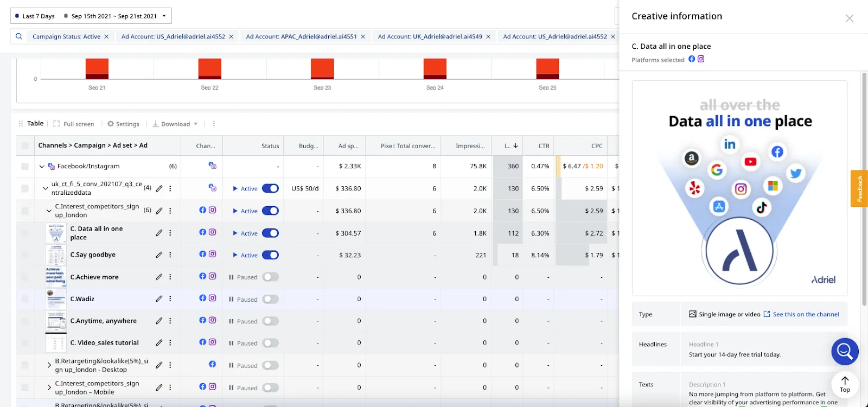Click the sorted L. column down arrow
This screenshot has width=868, height=407.
pos(515,145)
